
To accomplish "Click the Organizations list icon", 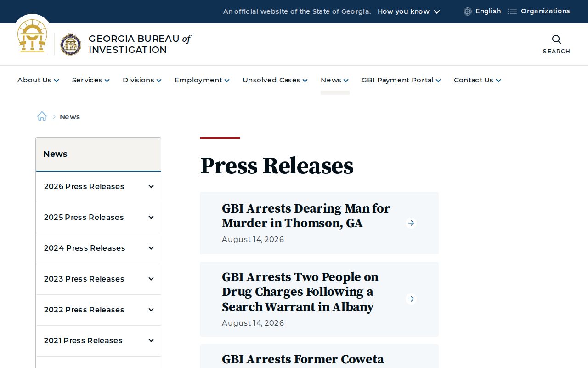I will point(512,11).
